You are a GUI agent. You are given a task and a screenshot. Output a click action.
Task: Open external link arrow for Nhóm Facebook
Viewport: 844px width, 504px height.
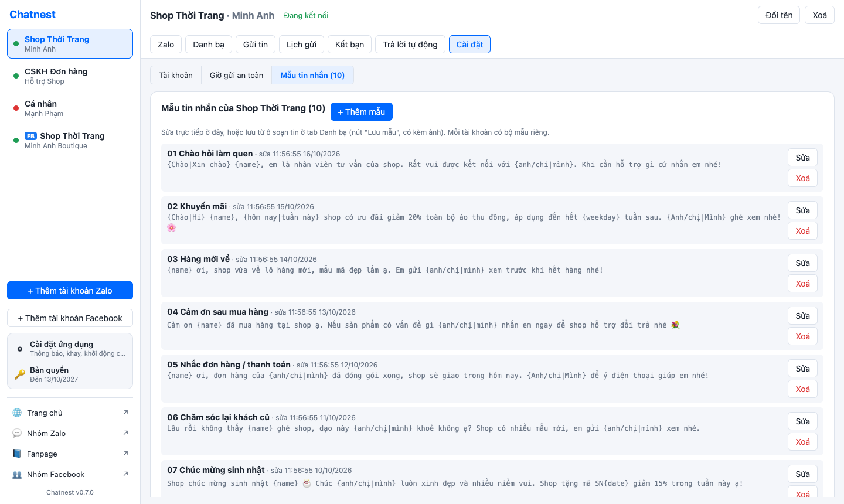click(x=125, y=474)
